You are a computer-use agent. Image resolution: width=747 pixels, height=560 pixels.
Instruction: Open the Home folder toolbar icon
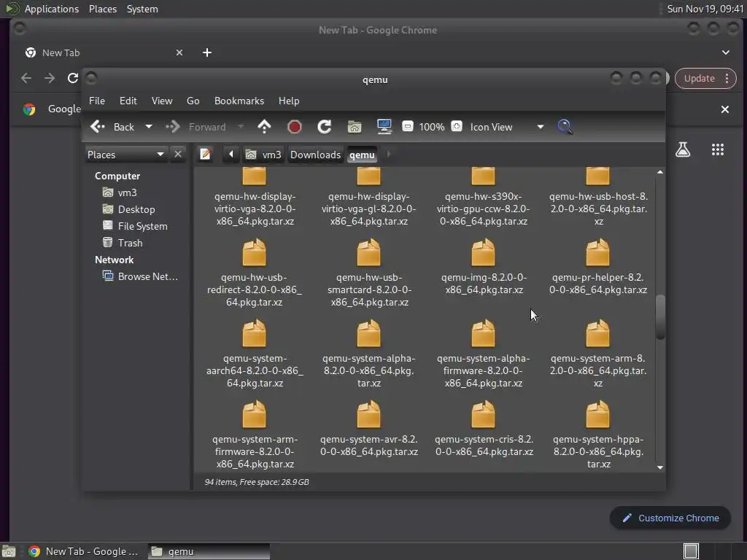point(355,127)
